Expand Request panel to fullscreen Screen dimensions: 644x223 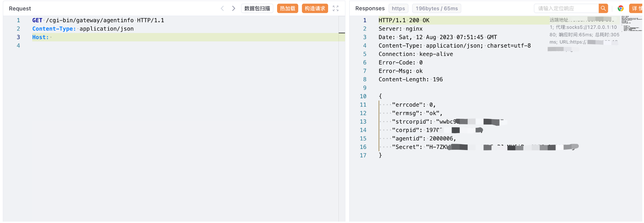point(335,8)
